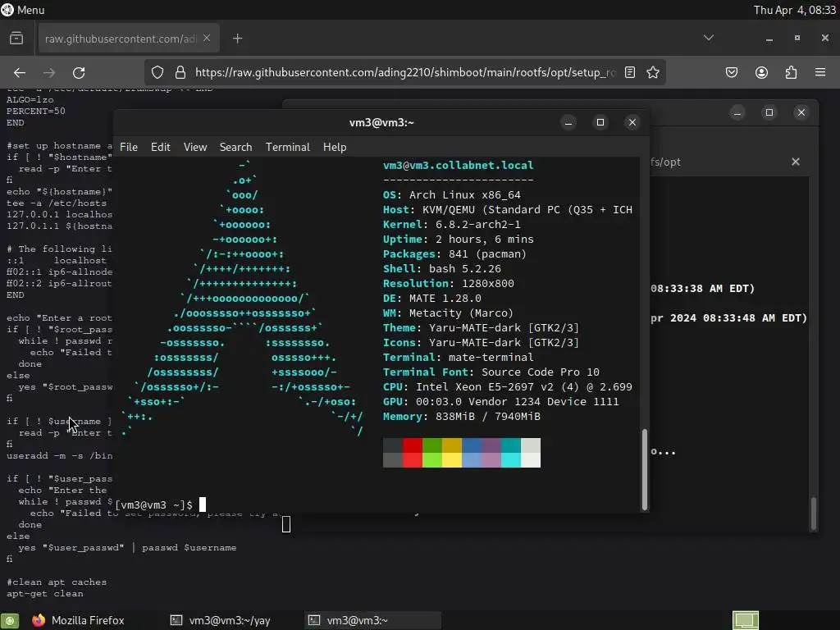Click the 'PERCENT=50' line in Firefox page
This screenshot has height=630, width=840.
(35, 111)
